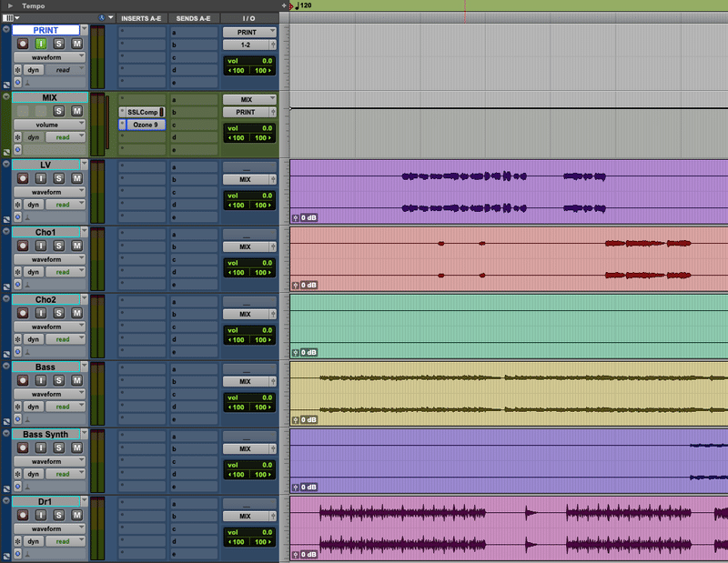Mute the Cho2 track
Viewport: 728px width, 563px height.
tap(76, 313)
